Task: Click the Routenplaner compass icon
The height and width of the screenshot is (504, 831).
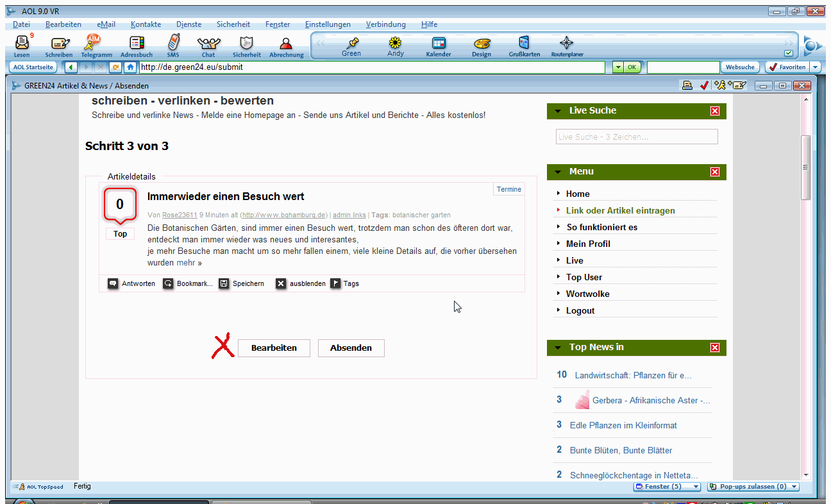Action: (x=566, y=43)
